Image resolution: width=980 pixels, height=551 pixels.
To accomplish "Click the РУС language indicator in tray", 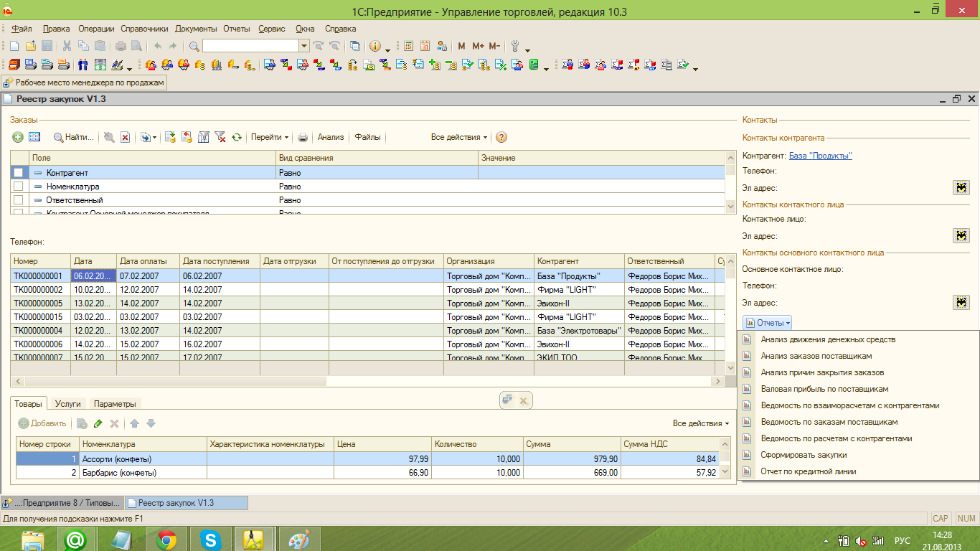I will point(903,540).
